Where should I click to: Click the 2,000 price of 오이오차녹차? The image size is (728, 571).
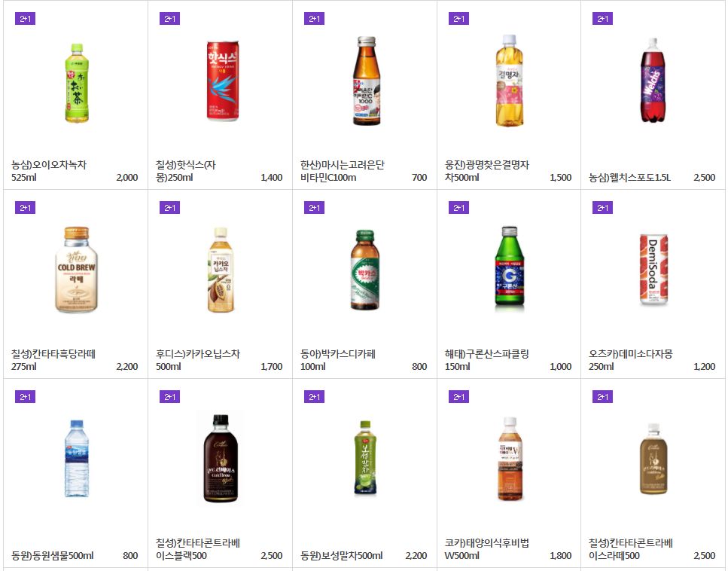127,178
